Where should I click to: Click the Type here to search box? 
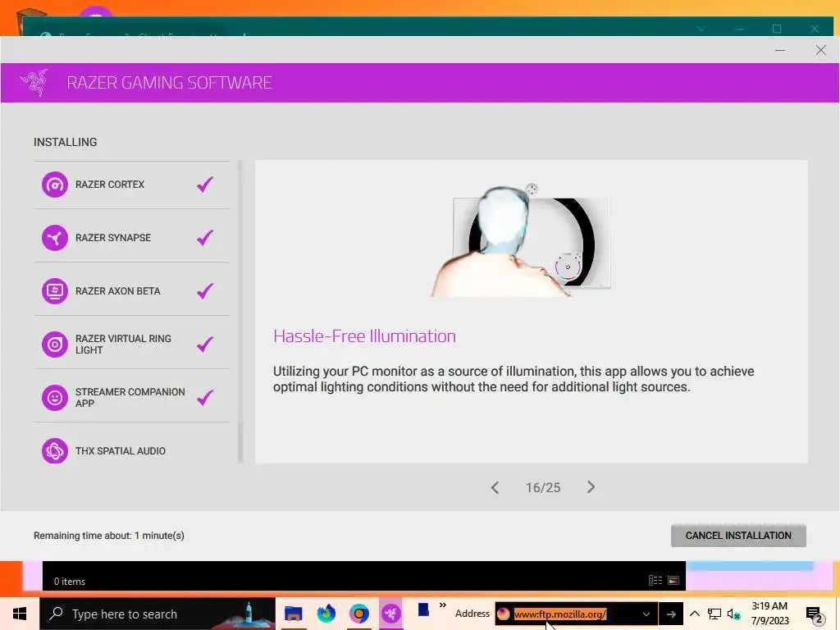[157, 614]
